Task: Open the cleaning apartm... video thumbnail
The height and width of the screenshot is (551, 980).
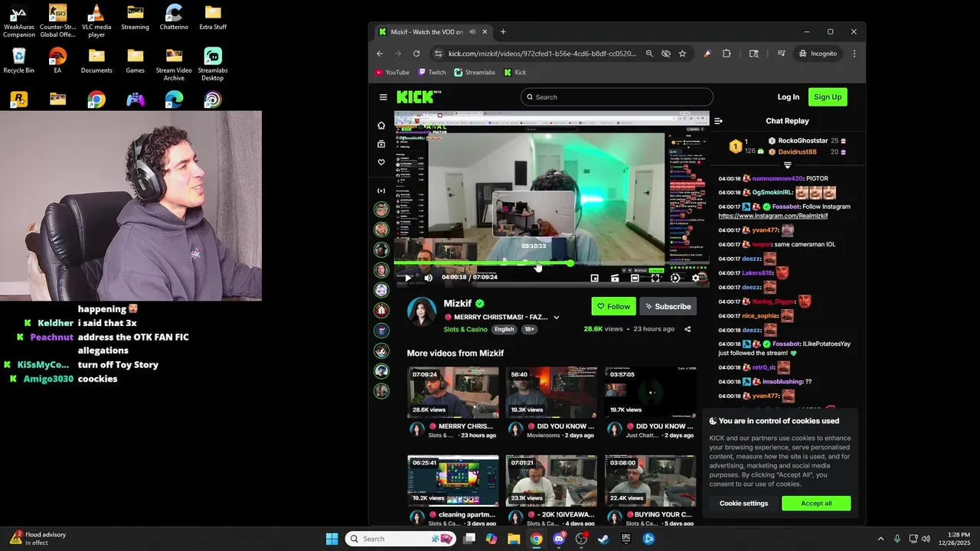Action: point(452,481)
